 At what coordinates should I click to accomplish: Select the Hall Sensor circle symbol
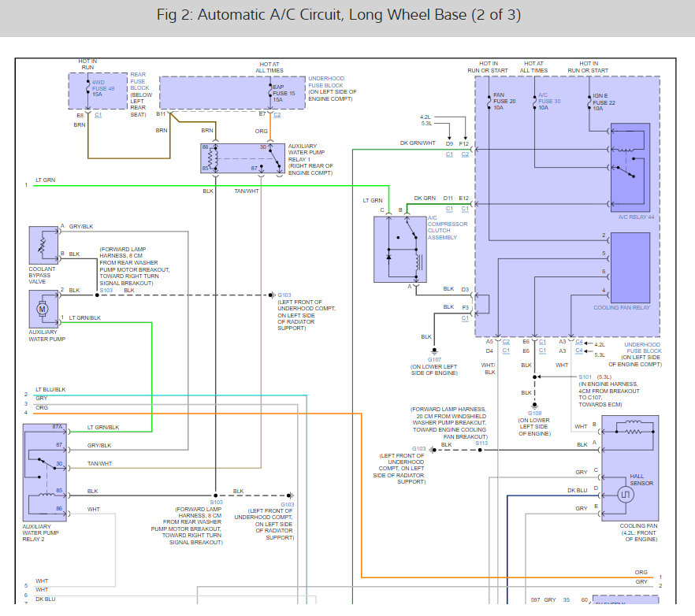(x=625, y=495)
